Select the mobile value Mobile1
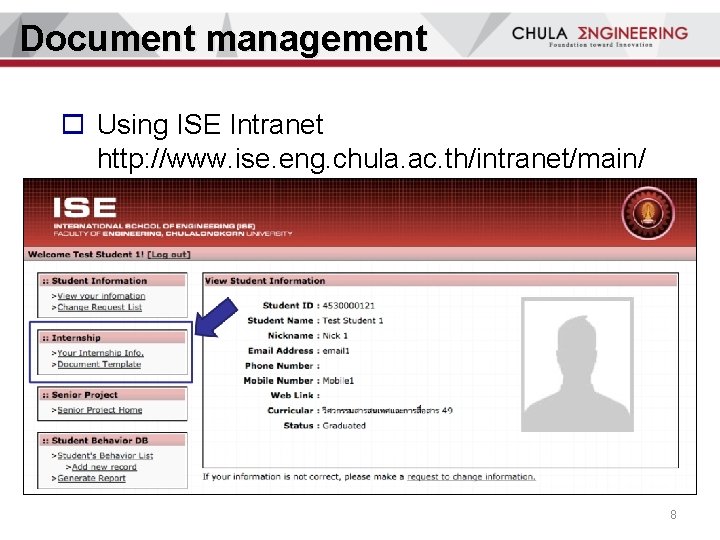This screenshot has height=540, width=720. point(338,381)
